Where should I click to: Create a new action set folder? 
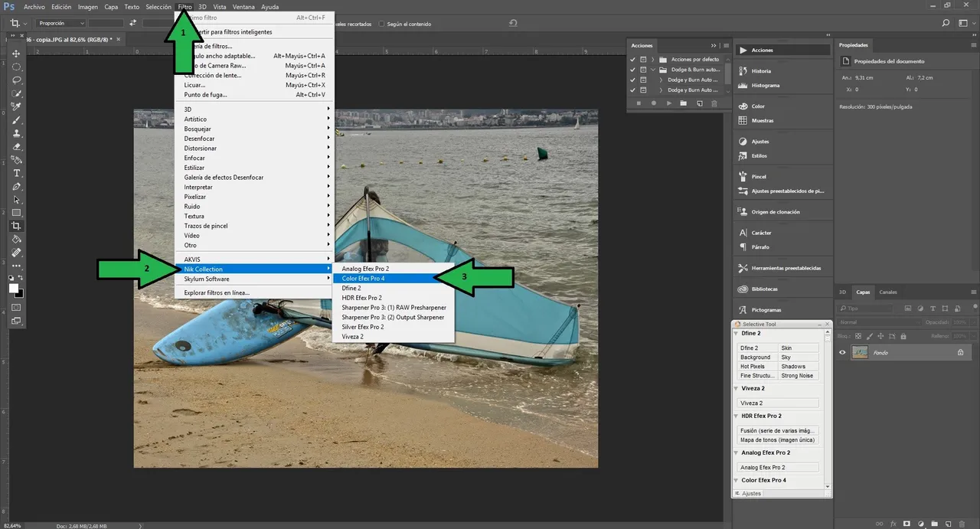tap(683, 103)
